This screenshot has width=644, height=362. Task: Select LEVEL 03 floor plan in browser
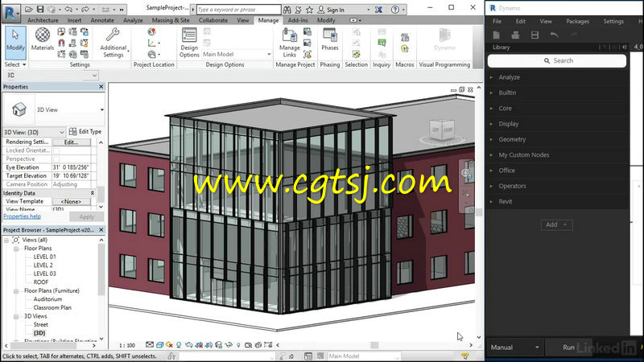45,274
